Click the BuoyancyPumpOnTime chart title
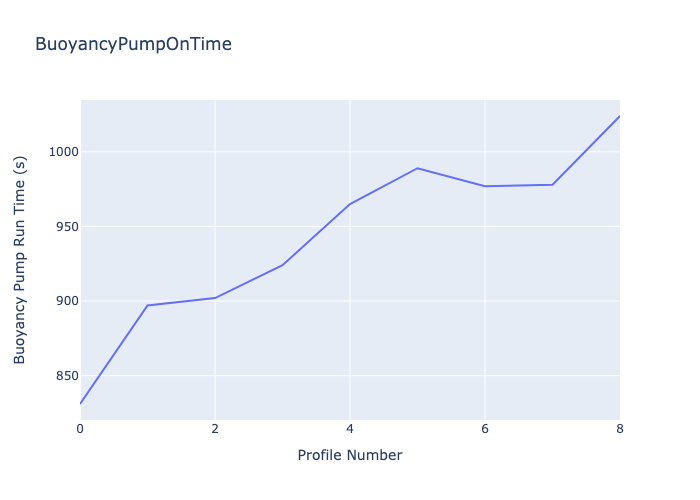Viewport: 700px width, 500px height. point(133,44)
